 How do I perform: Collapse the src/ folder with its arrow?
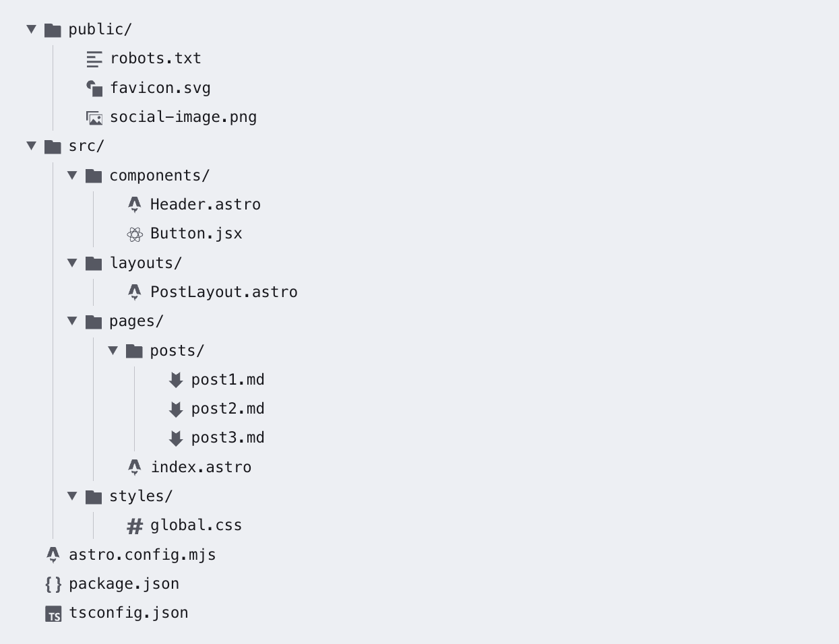click(x=31, y=146)
